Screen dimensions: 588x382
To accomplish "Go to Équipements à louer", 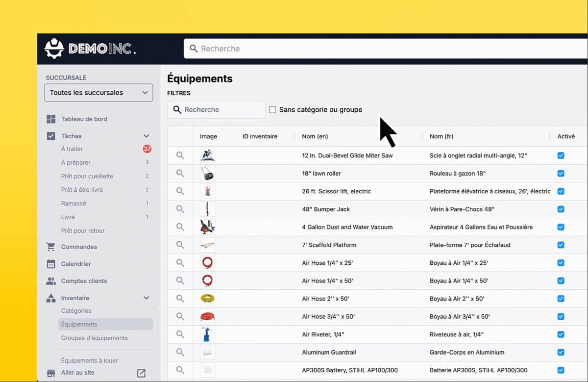I will [x=89, y=360].
